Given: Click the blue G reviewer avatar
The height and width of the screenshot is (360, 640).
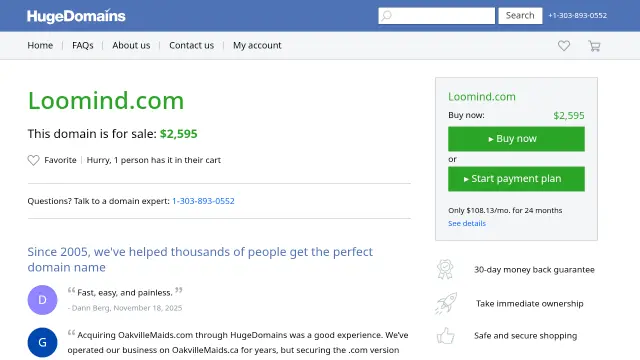Looking at the screenshot, I should [42, 342].
